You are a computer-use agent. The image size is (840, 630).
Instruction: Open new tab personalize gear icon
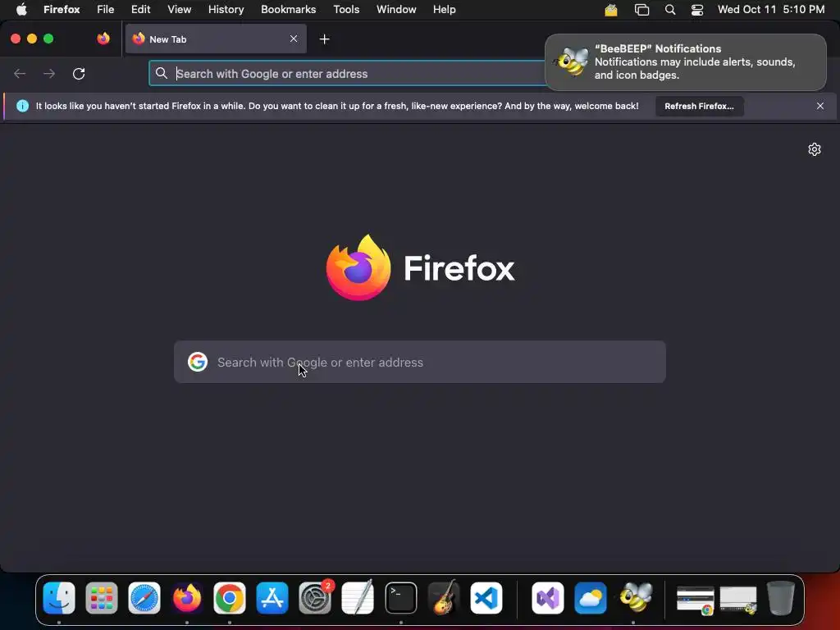[x=815, y=149]
